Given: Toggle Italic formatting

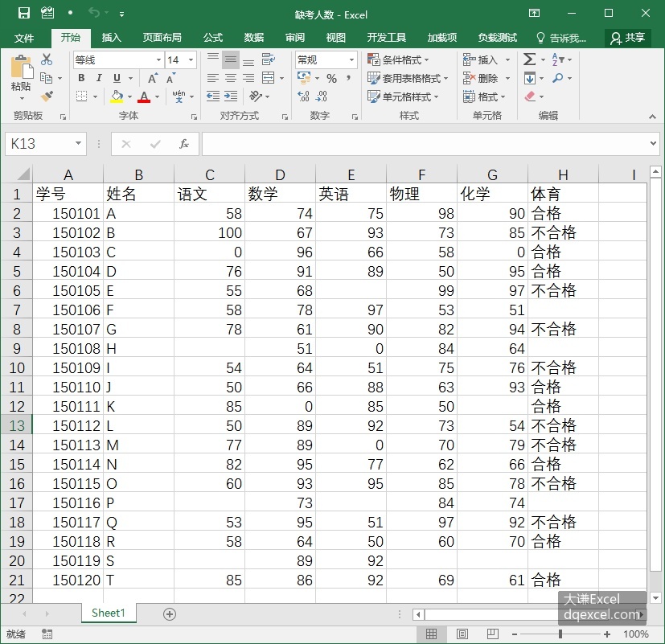Looking at the screenshot, I should pos(99,77).
